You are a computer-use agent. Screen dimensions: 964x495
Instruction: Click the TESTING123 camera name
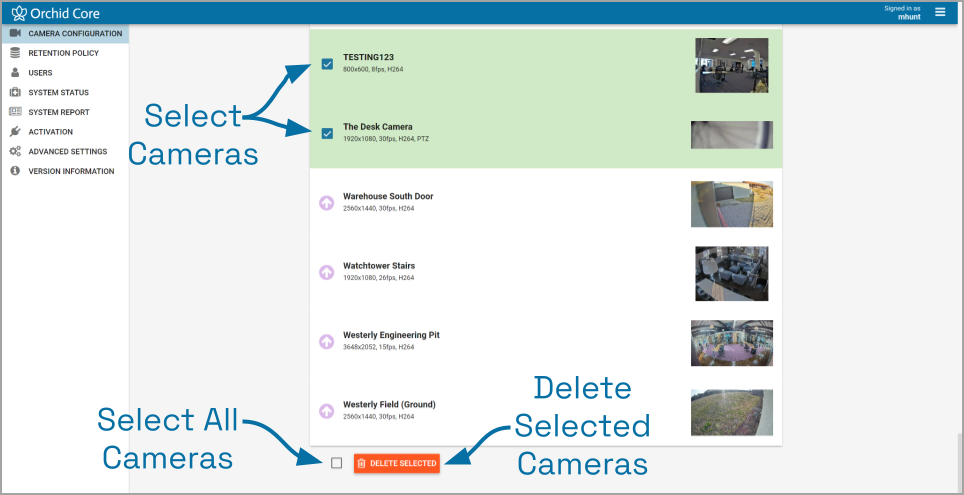(x=368, y=57)
